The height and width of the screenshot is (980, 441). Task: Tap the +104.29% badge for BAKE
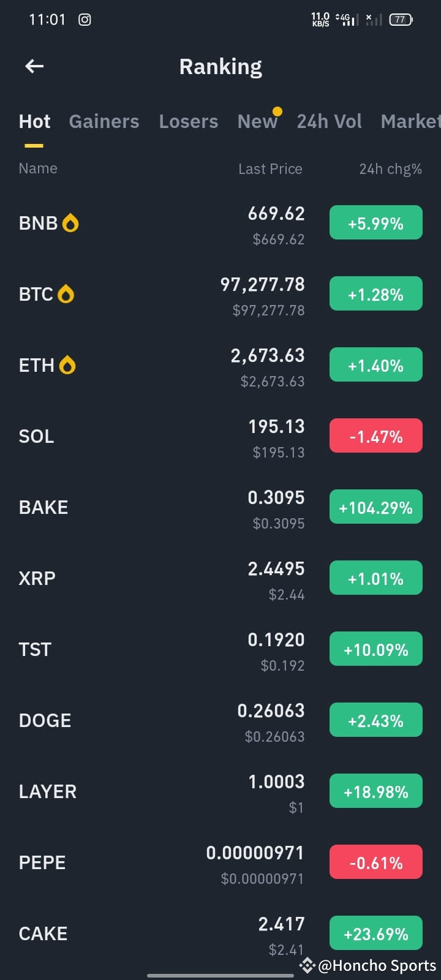point(376,507)
